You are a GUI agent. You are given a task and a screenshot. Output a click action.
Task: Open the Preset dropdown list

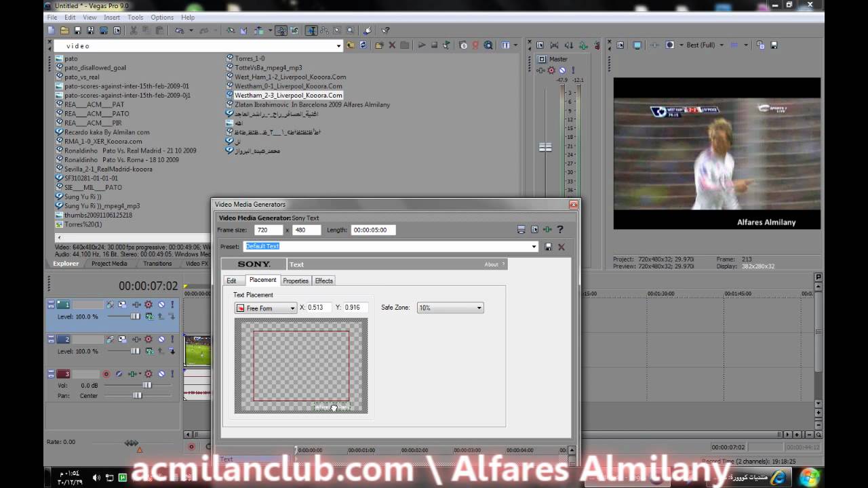pyautogui.click(x=534, y=247)
